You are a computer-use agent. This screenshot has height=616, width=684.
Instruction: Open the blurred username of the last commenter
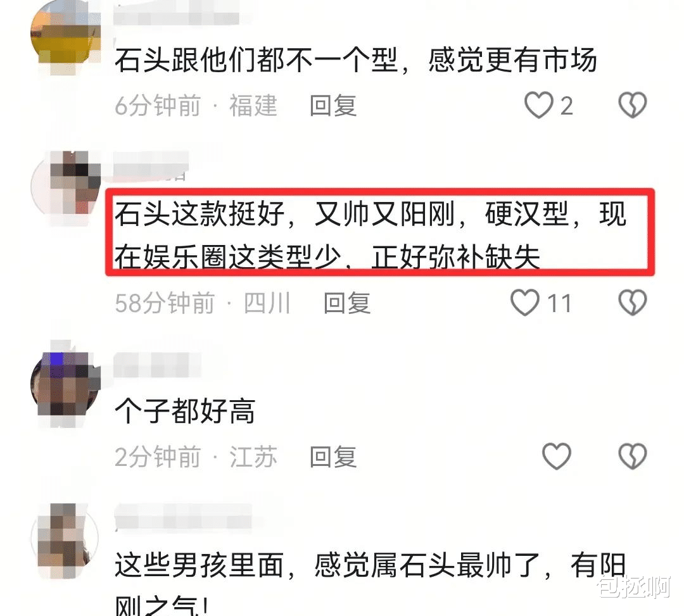(x=183, y=517)
